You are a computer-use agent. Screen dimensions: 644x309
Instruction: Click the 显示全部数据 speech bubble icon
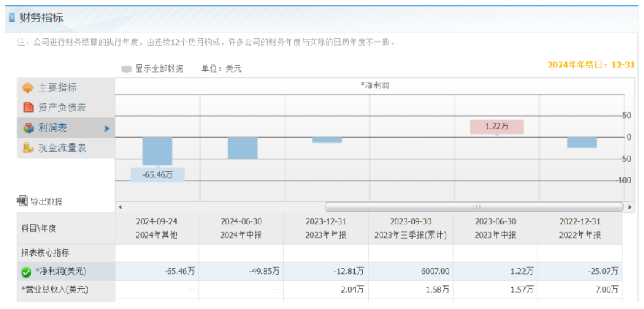click(127, 69)
